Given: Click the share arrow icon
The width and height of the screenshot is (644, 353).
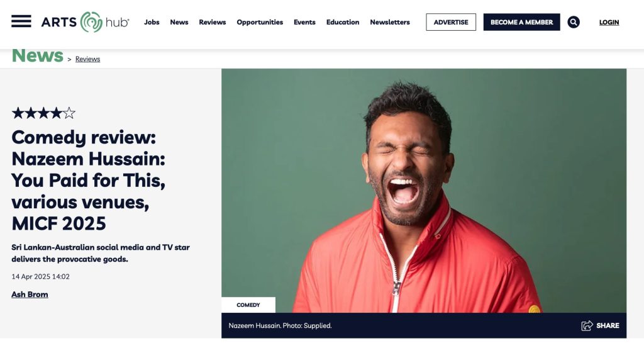Looking at the screenshot, I should tap(587, 325).
